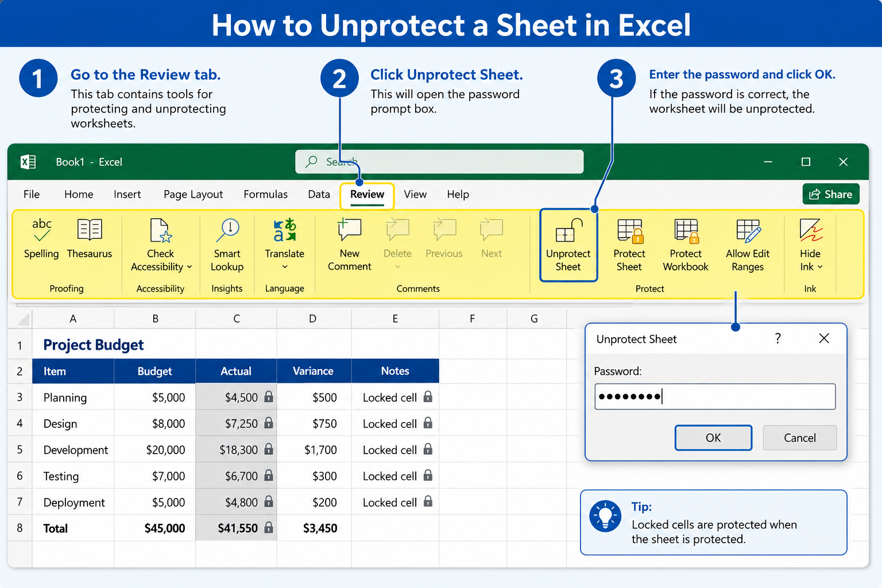Select the $20,000 budget cell

click(x=155, y=450)
